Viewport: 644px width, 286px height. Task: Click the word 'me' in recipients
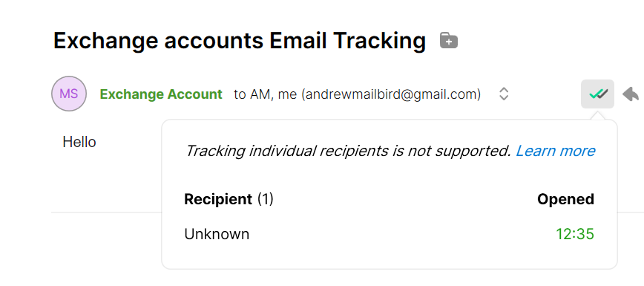tap(287, 94)
